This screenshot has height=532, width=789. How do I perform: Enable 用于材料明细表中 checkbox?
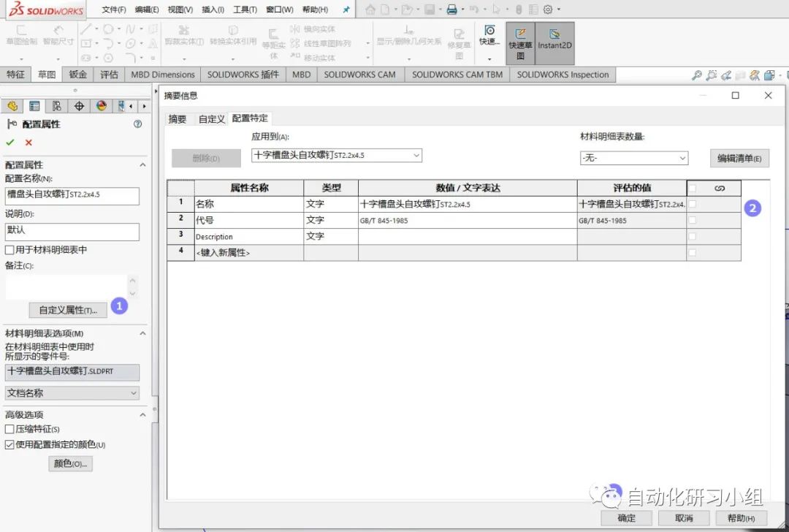click(x=9, y=250)
